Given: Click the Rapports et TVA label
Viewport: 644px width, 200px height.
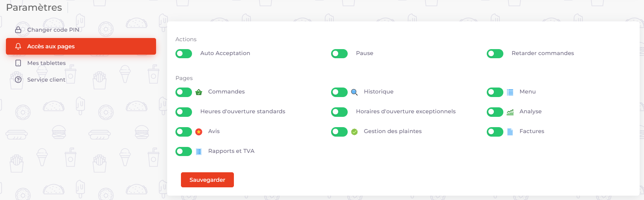Looking at the screenshot, I should click(x=231, y=151).
